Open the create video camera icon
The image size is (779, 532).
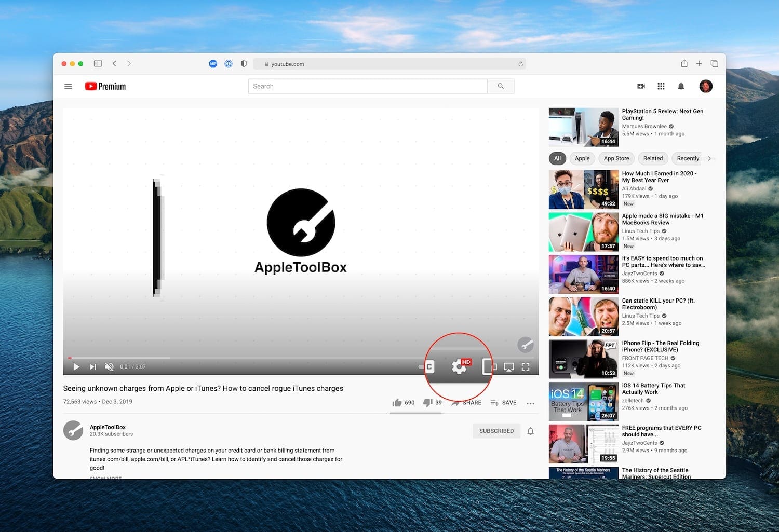pos(641,86)
